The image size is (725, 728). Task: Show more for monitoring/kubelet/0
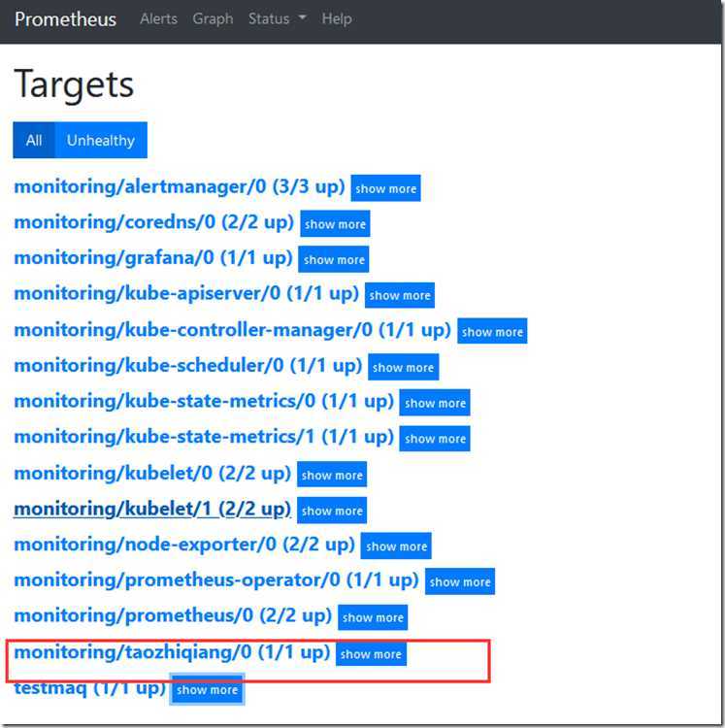[332, 475]
